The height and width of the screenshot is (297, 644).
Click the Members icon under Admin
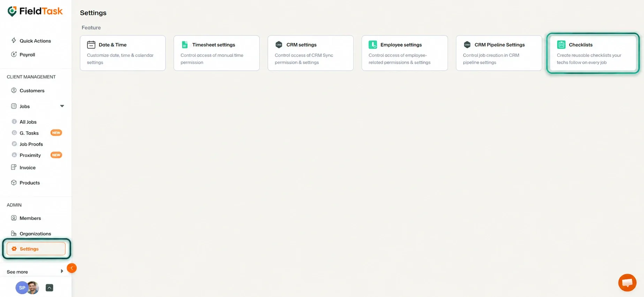coord(14,218)
